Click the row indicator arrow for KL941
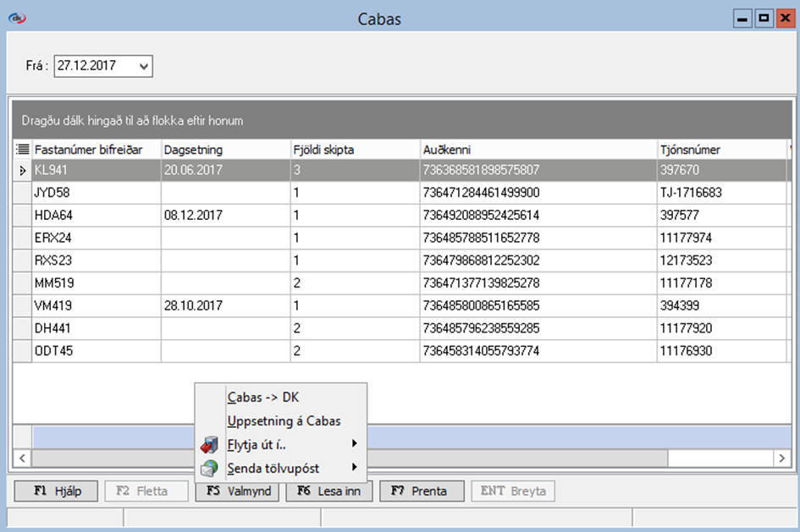 point(22,170)
